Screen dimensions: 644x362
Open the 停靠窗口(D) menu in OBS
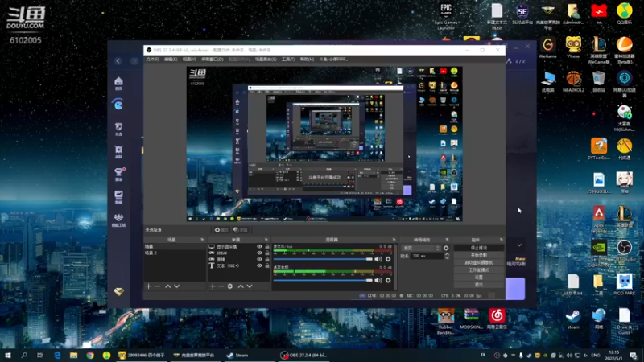[213, 60]
